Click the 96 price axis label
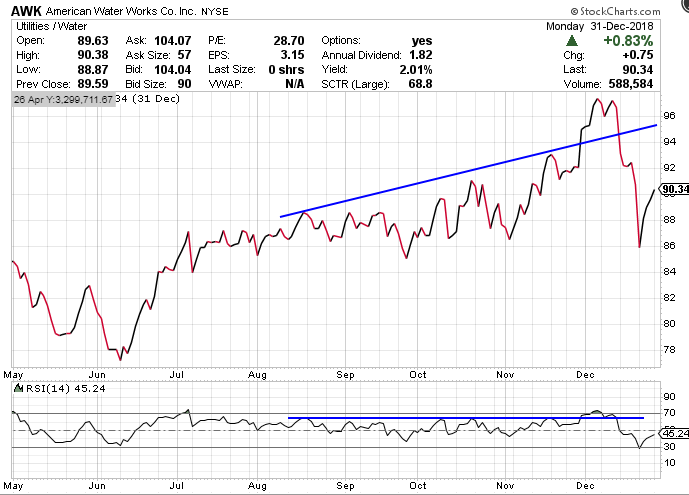689x495 pixels. (x=669, y=116)
